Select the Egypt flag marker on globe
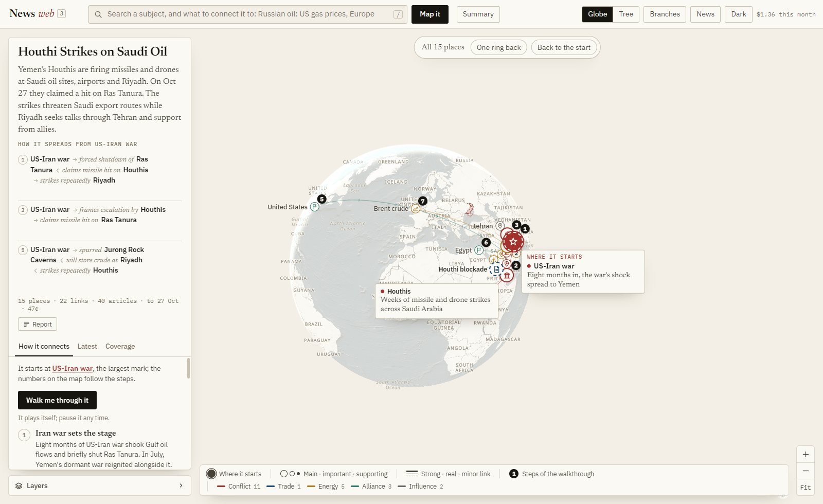Image resolution: width=823 pixels, height=504 pixels. click(x=479, y=250)
